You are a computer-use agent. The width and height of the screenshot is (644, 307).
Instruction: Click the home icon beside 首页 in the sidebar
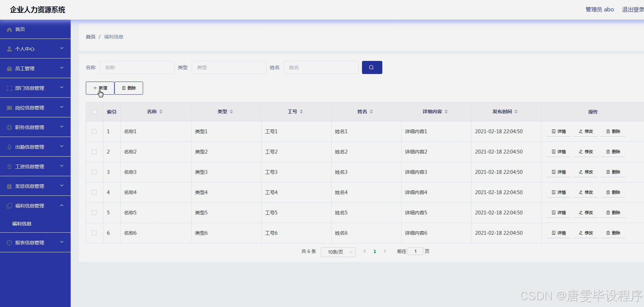click(9, 30)
